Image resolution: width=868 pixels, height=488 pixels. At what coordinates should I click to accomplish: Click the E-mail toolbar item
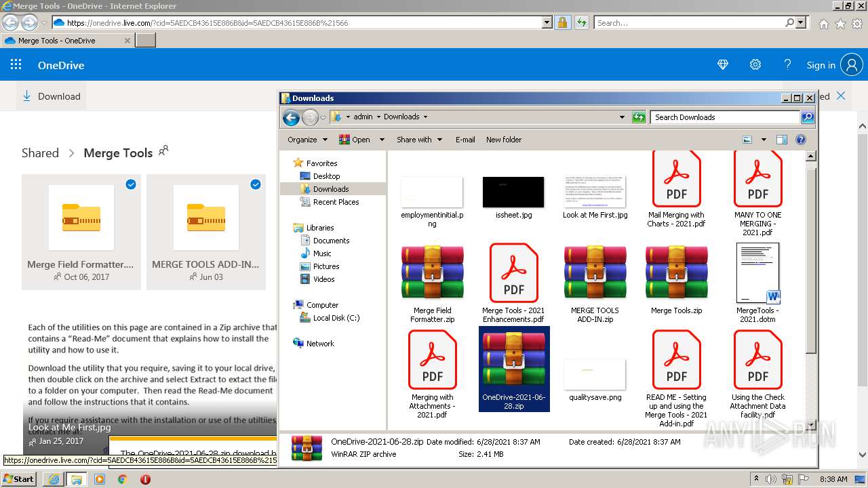click(465, 140)
